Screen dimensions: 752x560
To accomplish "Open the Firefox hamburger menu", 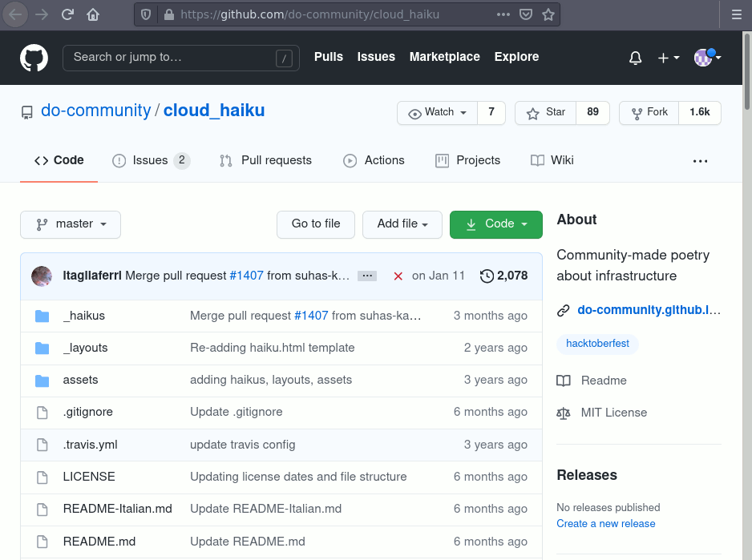I will 736,14.
